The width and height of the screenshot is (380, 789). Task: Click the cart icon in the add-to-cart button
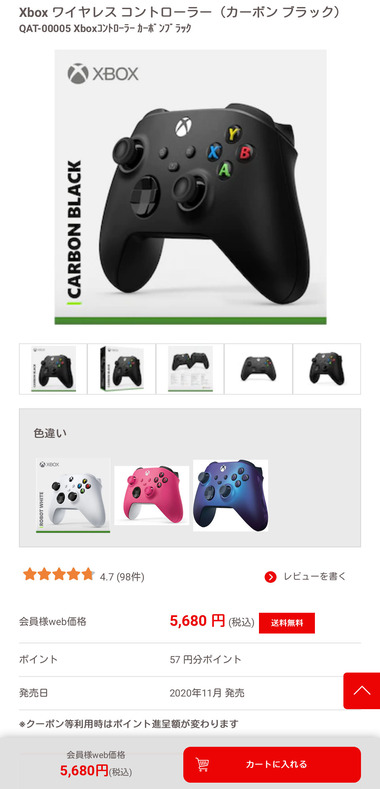[x=203, y=764]
